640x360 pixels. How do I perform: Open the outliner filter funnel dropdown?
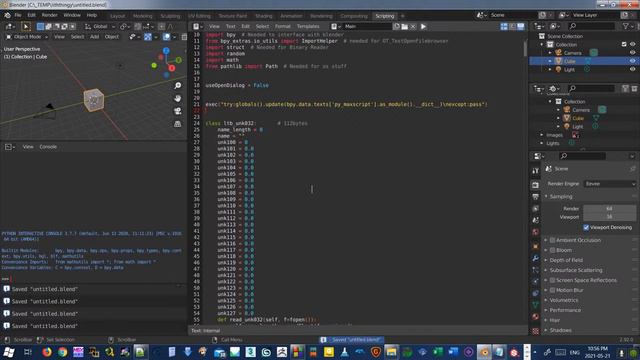tap(628, 26)
